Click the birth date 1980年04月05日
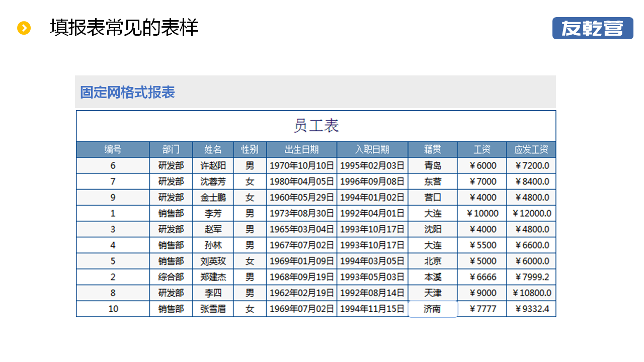 pyautogui.click(x=302, y=182)
